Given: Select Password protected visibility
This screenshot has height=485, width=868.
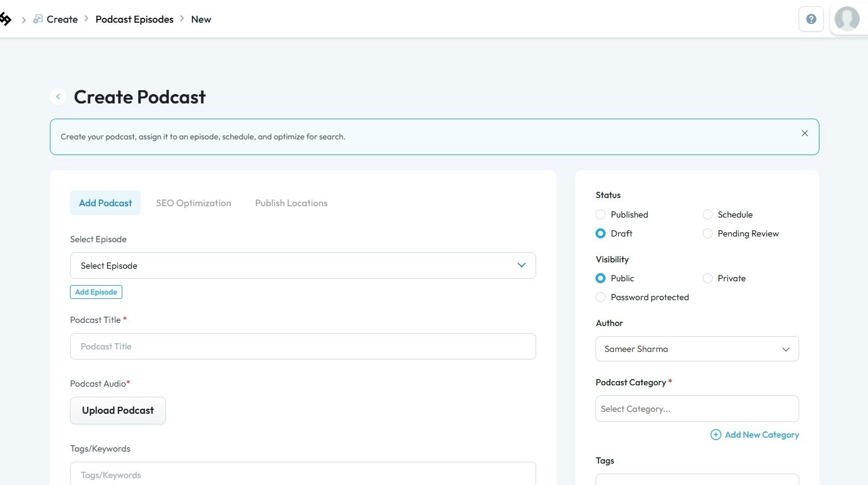Looking at the screenshot, I should [x=601, y=297].
